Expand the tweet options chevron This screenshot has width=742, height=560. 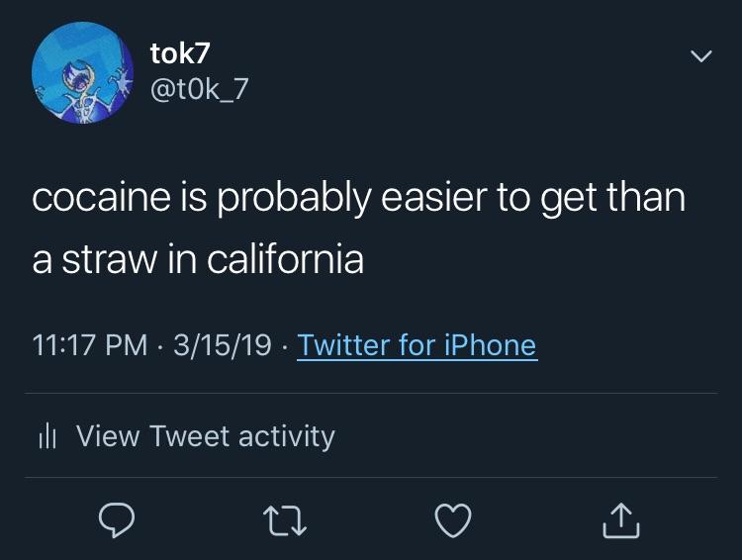coord(699,58)
